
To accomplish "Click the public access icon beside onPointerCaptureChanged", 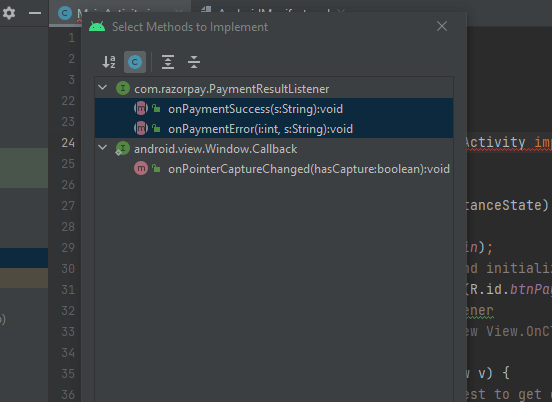I will pyautogui.click(x=156, y=169).
